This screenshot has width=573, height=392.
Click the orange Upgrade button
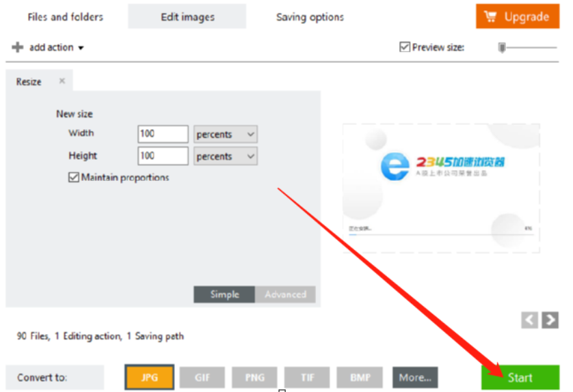tap(518, 16)
